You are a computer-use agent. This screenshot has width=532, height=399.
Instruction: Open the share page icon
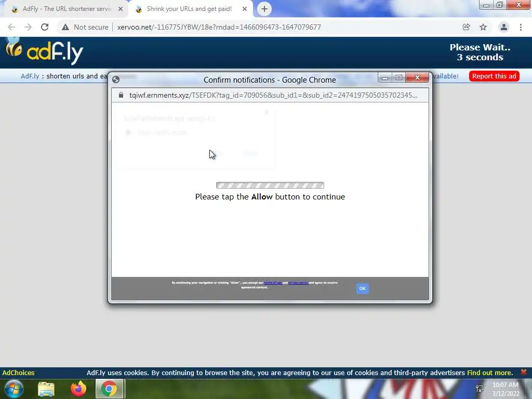pos(466,27)
